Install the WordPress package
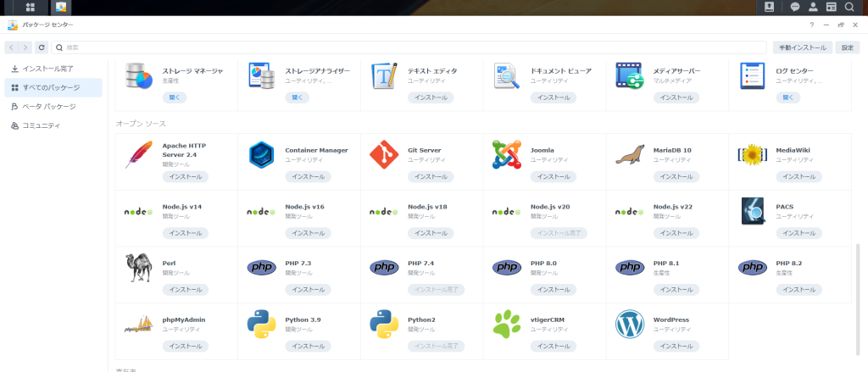 point(676,346)
